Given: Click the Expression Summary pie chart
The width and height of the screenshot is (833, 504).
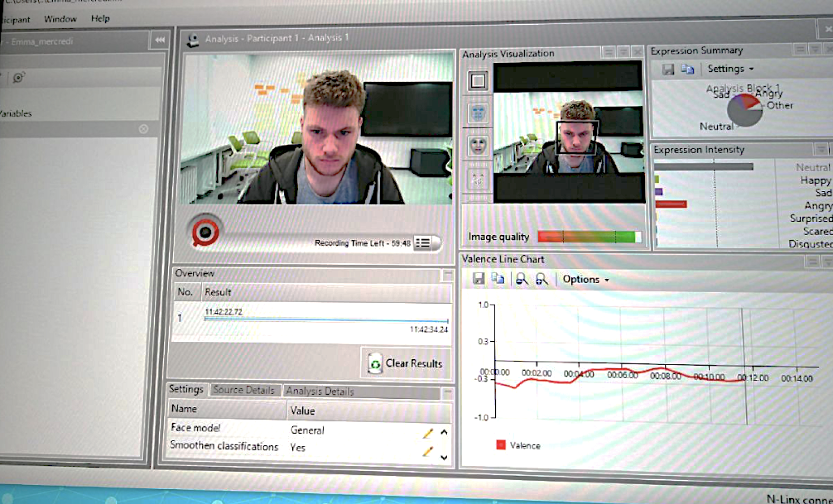Looking at the screenshot, I should pyautogui.click(x=745, y=110).
